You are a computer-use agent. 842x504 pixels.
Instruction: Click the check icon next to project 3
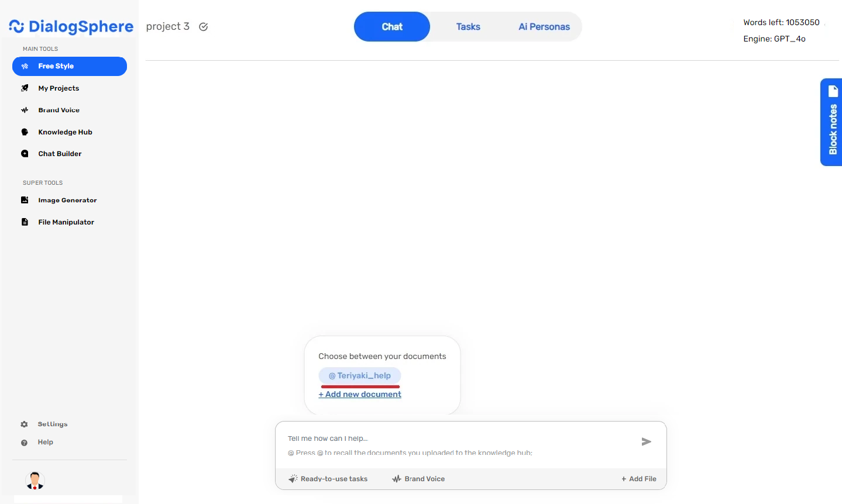(x=204, y=27)
